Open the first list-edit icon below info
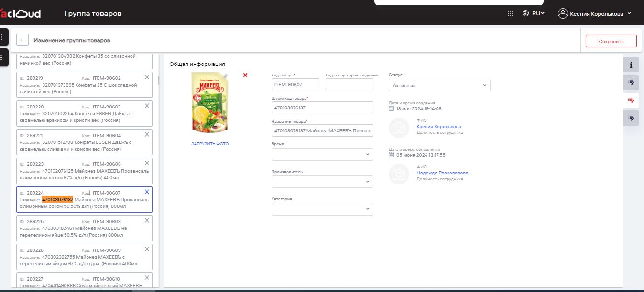Screen dimensions: 644x292 631,83
